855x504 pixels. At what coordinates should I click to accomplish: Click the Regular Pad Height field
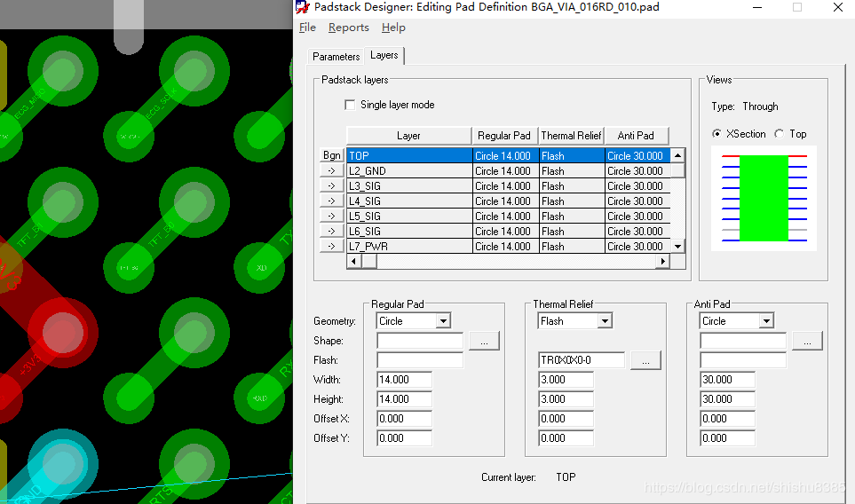404,399
